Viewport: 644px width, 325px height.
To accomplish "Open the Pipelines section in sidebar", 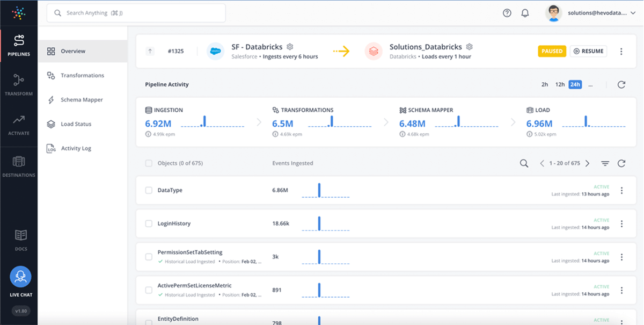I will [x=19, y=45].
